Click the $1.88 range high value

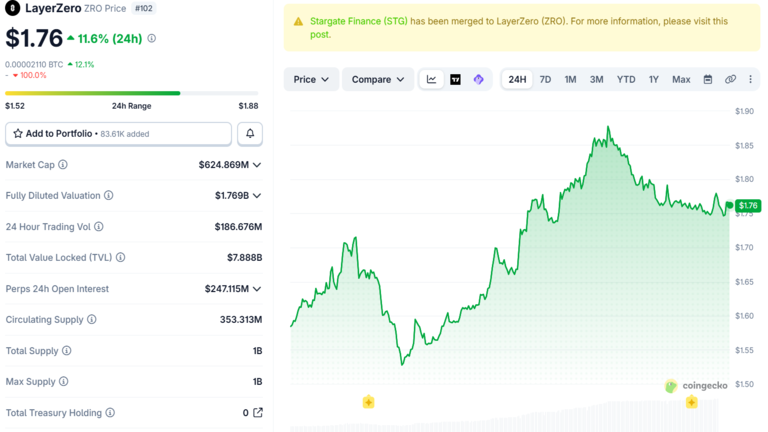click(248, 106)
